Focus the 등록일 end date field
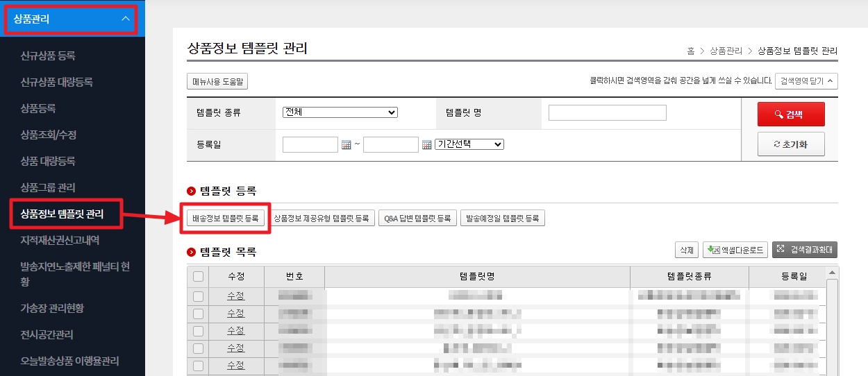Screen dimensions: 868x376 391,144
